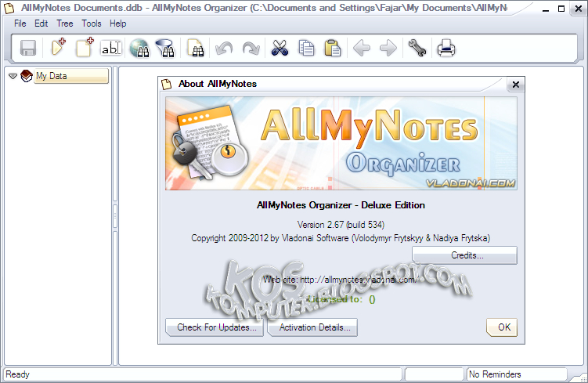Select the My Data tree item
Image resolution: width=588 pixels, height=383 pixels.
[71, 76]
